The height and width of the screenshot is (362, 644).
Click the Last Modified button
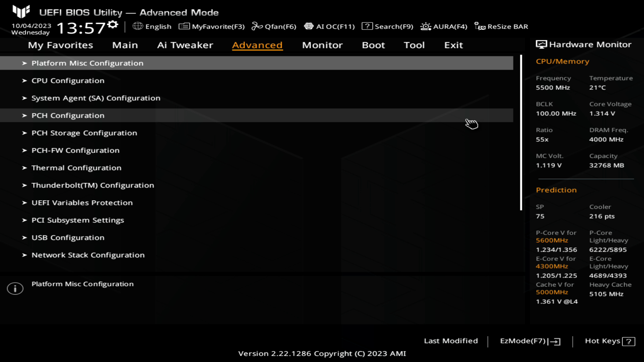[451, 340]
